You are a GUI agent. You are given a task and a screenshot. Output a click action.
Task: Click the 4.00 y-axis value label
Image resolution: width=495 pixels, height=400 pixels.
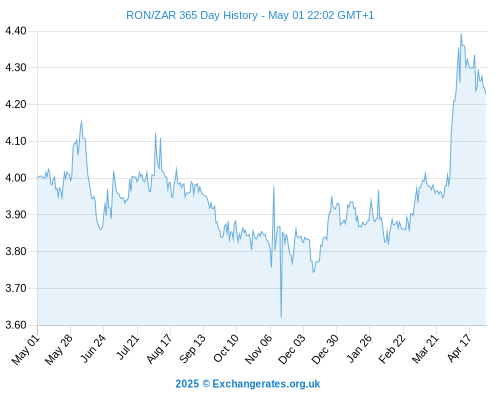16,178
